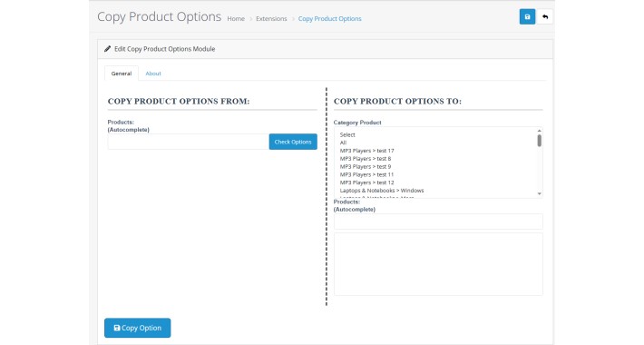The width and height of the screenshot is (644, 345).
Task: Open the Extensions breadcrumb link
Action: click(x=271, y=18)
